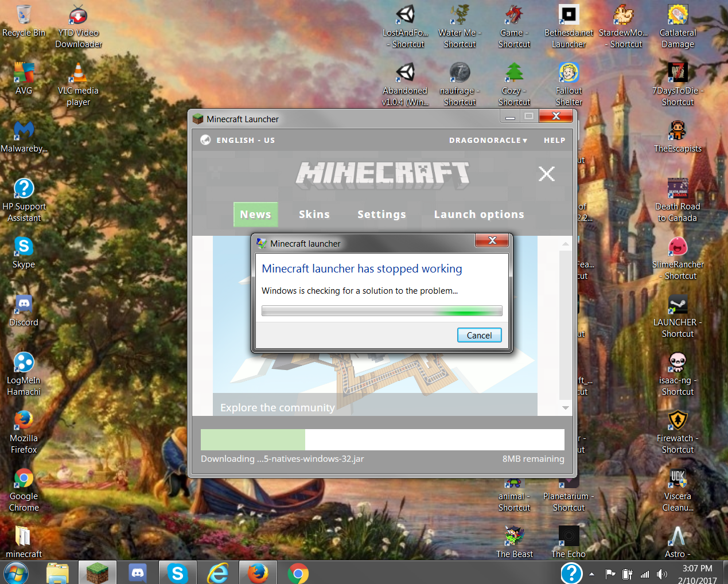Image resolution: width=728 pixels, height=584 pixels.
Task: Open Astro desktop icon
Action: coord(678,543)
